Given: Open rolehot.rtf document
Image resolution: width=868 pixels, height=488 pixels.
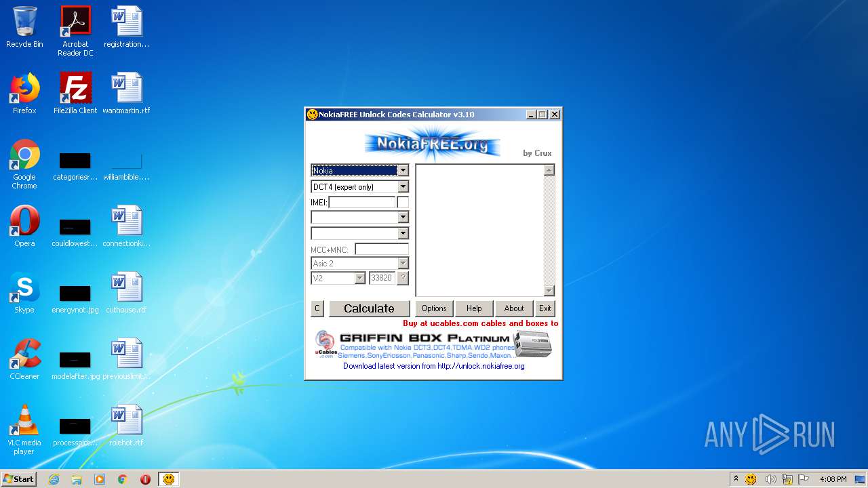Looking at the screenshot, I should click(126, 426).
